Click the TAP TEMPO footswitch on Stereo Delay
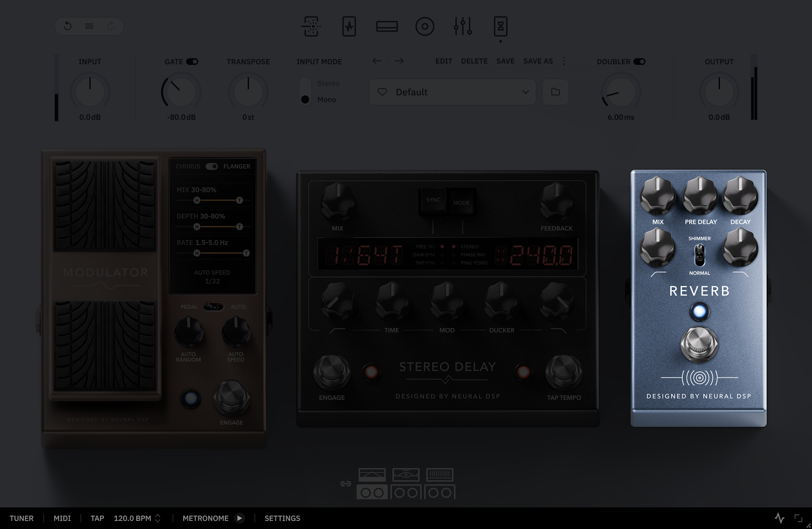812x529 pixels. (564, 373)
